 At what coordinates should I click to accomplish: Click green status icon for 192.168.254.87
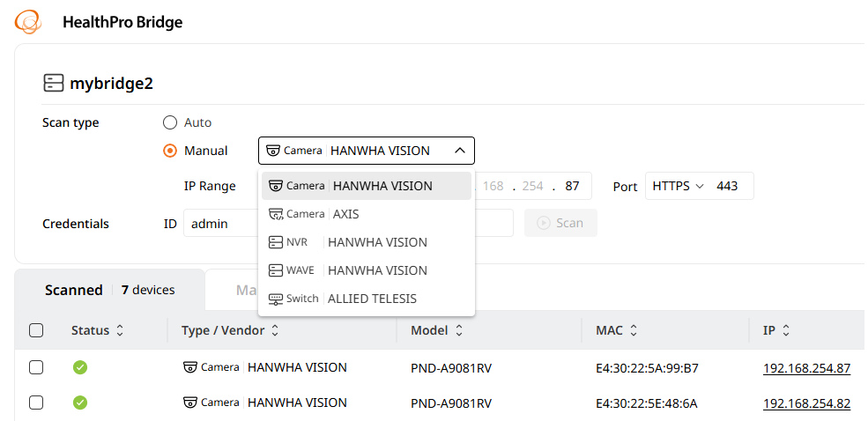(80, 368)
